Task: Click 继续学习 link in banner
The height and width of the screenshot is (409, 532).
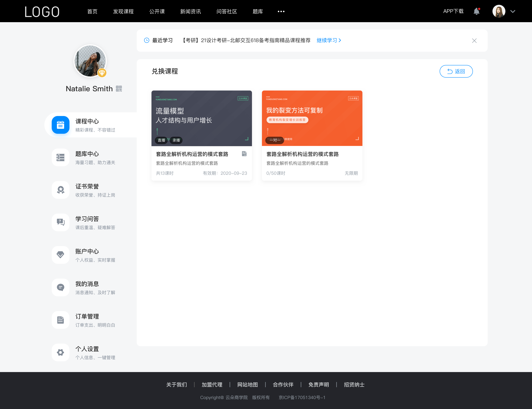Action: (327, 40)
